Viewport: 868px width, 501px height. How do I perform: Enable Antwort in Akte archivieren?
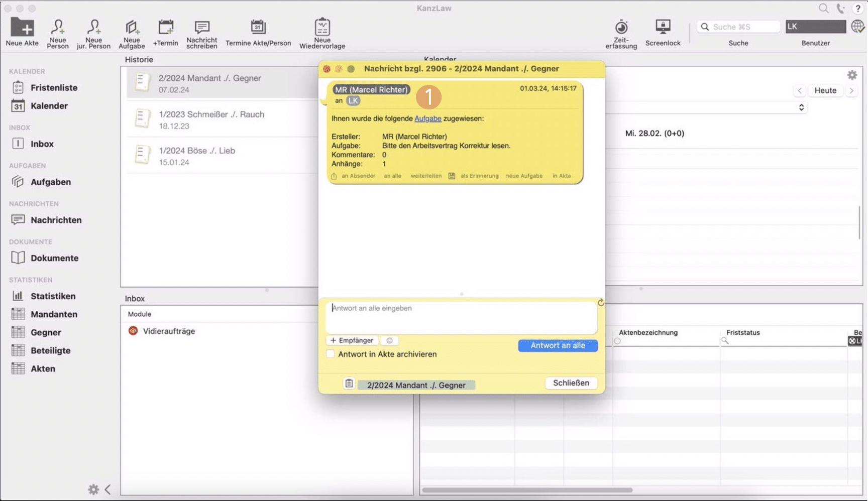click(331, 354)
